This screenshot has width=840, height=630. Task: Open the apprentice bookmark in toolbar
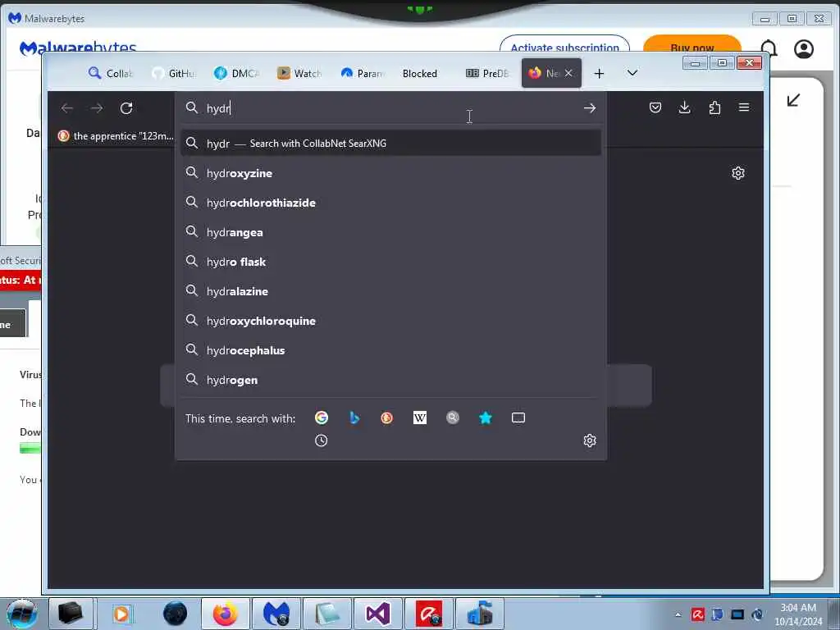point(116,136)
